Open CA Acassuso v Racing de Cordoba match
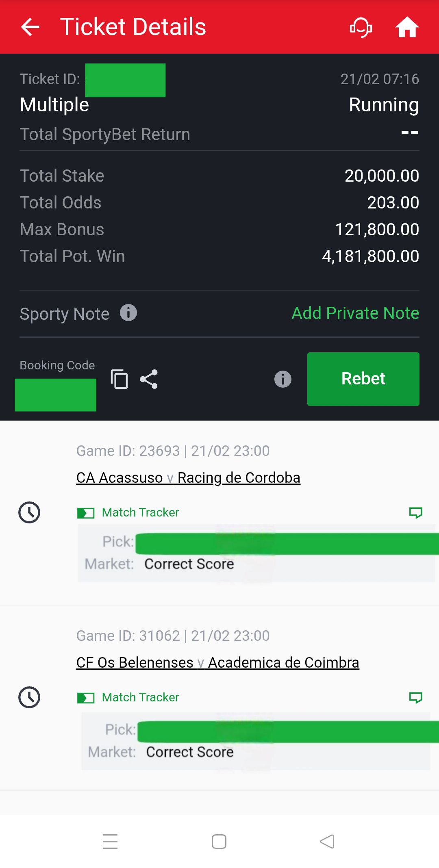439x868 pixels. 188,477
